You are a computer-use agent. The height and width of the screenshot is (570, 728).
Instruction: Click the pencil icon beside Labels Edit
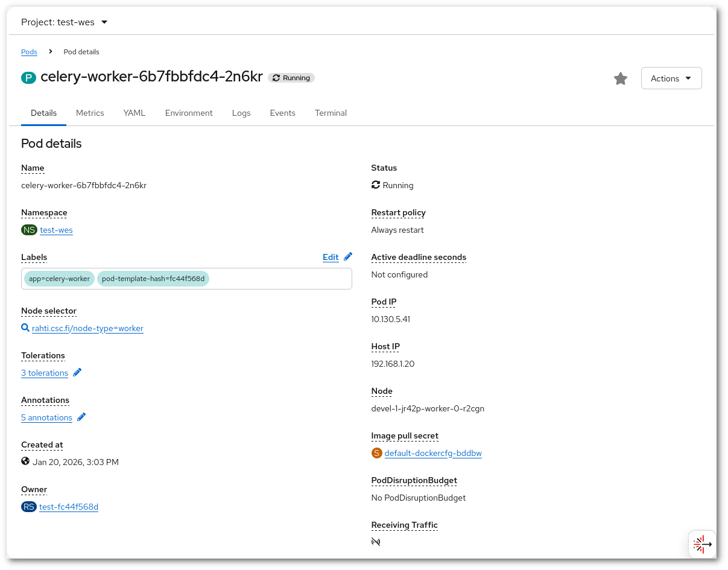pos(348,257)
